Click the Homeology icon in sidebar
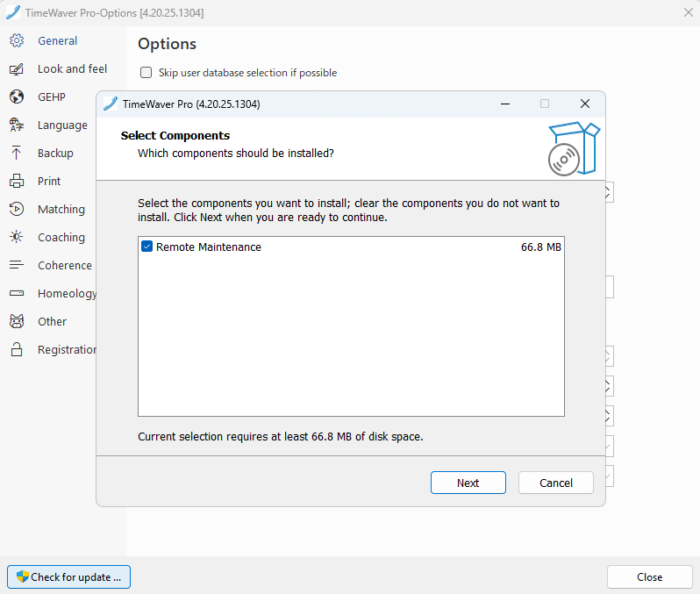The height and width of the screenshot is (594, 700). pyautogui.click(x=17, y=293)
